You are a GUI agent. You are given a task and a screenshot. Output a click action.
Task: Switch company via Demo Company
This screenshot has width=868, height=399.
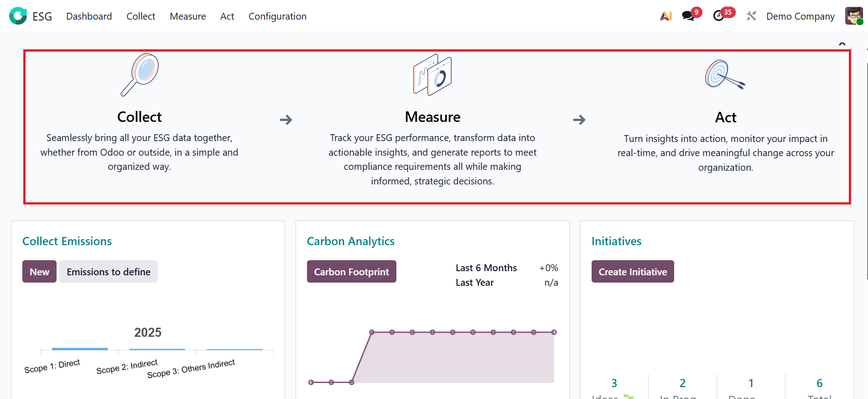[800, 16]
